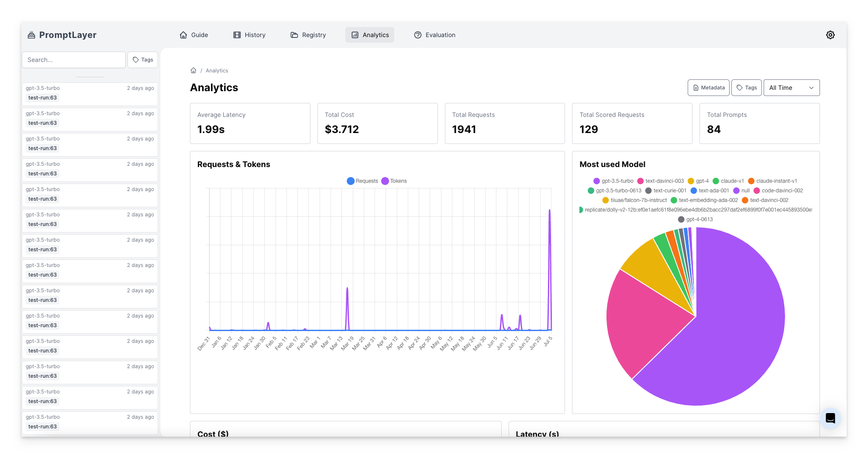Click the Analytics page Tags button
Screen dimensions: 868x458
pyautogui.click(x=747, y=88)
